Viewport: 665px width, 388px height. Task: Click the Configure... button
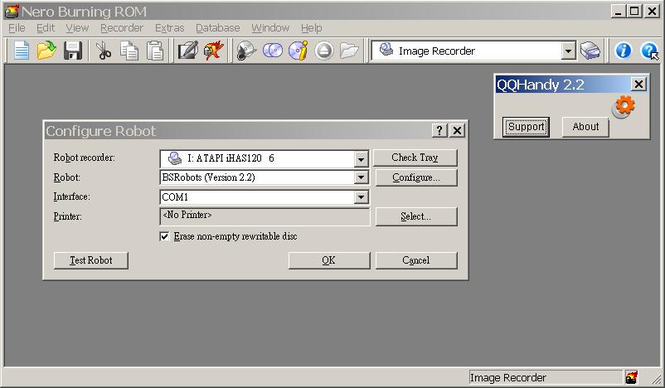pos(416,177)
